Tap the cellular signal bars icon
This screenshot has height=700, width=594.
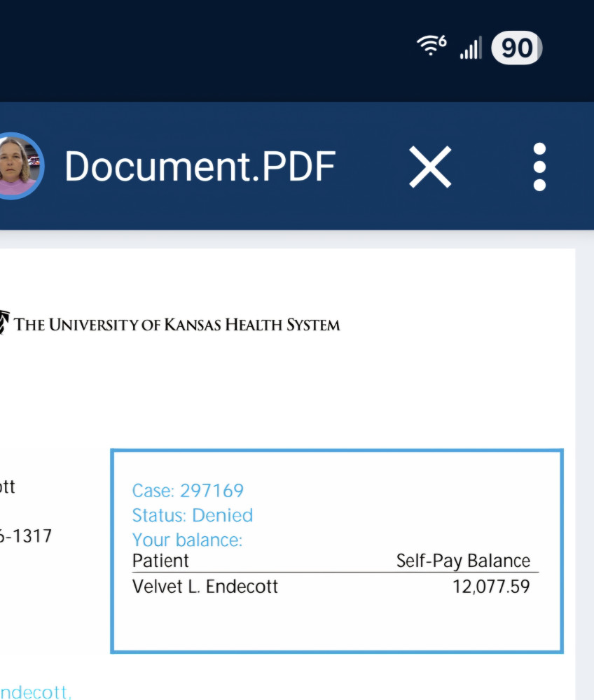pyautogui.click(x=470, y=48)
